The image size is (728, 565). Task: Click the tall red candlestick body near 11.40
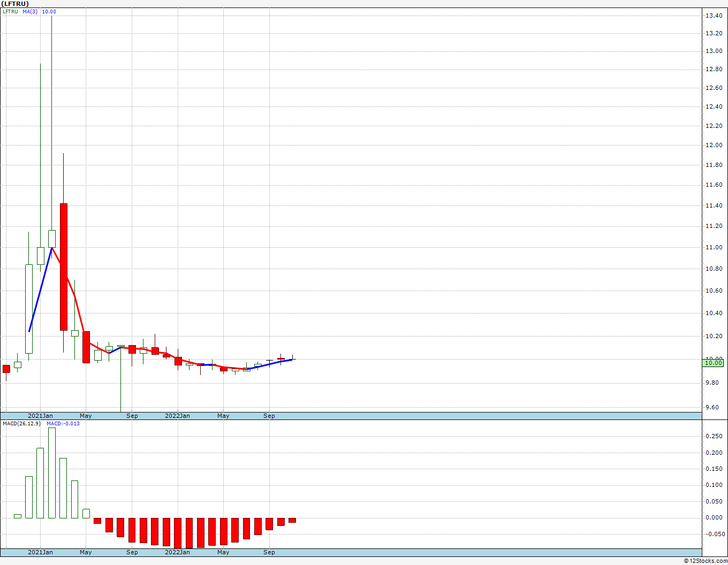pos(63,267)
